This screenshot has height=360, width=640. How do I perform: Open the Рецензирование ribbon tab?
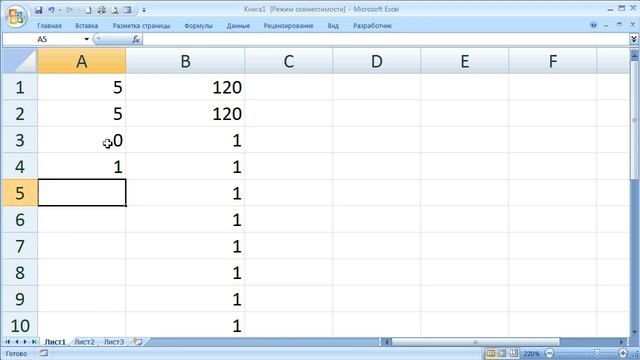click(x=288, y=26)
